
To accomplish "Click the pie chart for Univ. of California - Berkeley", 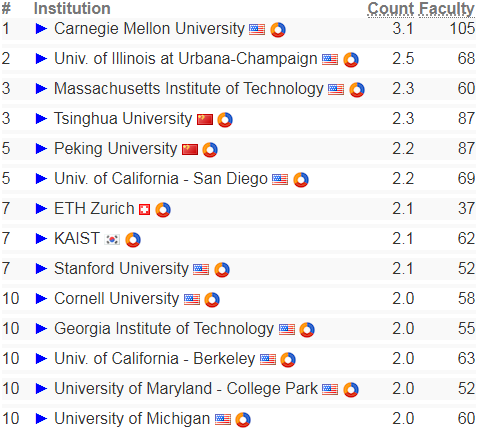I will click(x=288, y=360).
